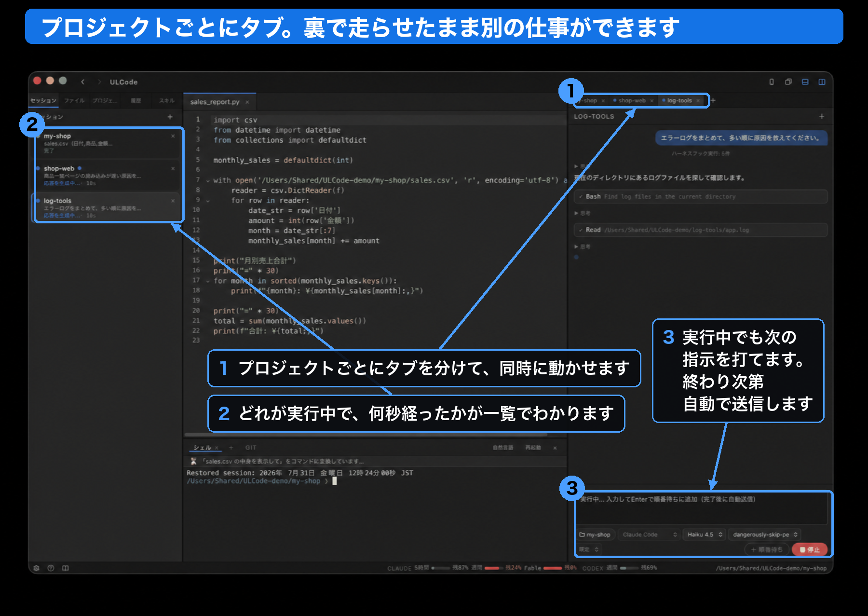Expand the first 思考 disclosure triangle
This screenshot has width=868, height=616.
(576, 166)
